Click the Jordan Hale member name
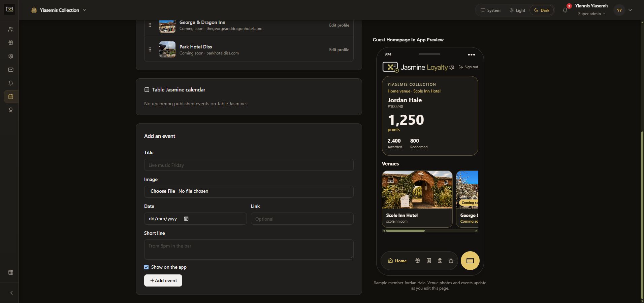The image size is (644, 303). coord(405,100)
